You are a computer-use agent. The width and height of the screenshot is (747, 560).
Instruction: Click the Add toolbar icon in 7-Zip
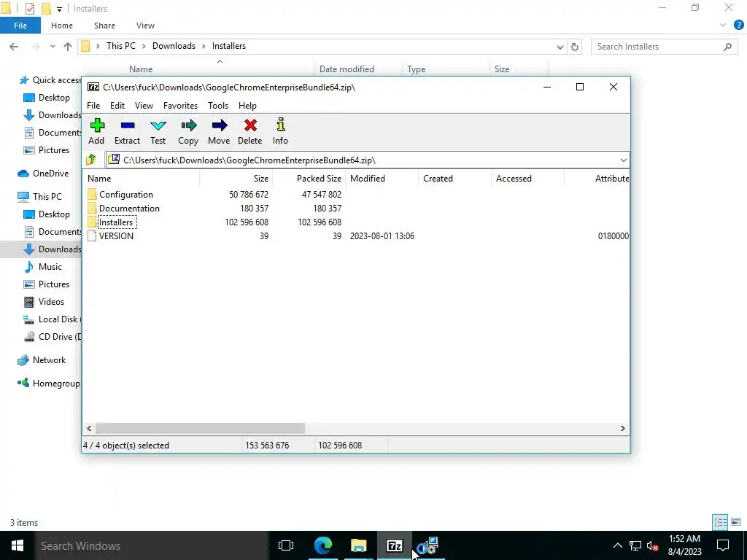97,131
